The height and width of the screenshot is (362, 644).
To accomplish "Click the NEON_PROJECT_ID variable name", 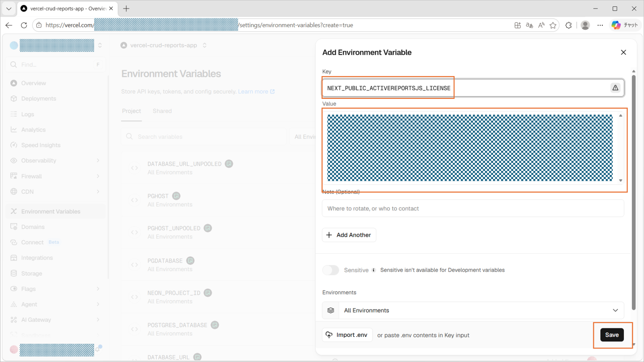I will pos(174,293).
